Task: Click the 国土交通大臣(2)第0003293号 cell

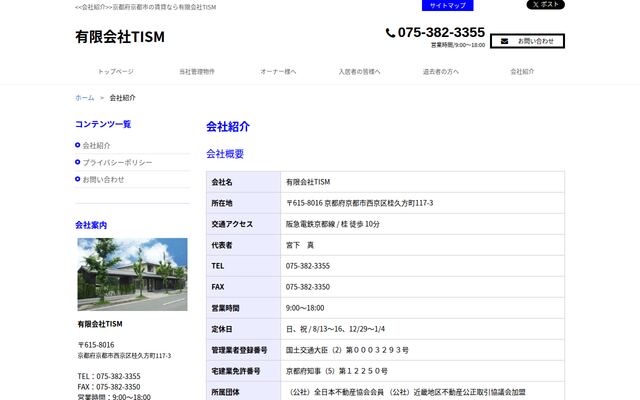Action: pos(422,350)
